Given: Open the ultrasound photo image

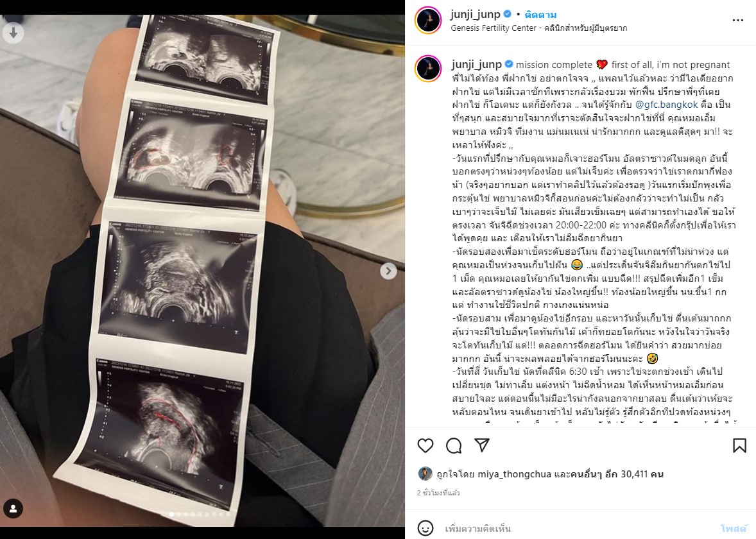Looking at the screenshot, I should [203, 271].
